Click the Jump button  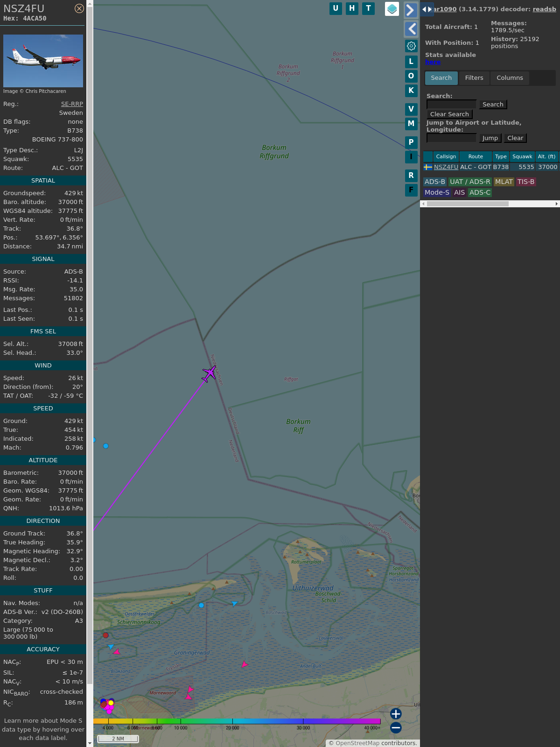[x=490, y=138]
